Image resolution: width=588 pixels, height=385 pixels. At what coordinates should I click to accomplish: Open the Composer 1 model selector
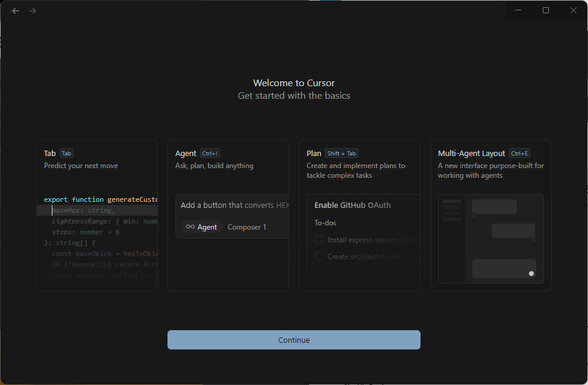coord(246,227)
